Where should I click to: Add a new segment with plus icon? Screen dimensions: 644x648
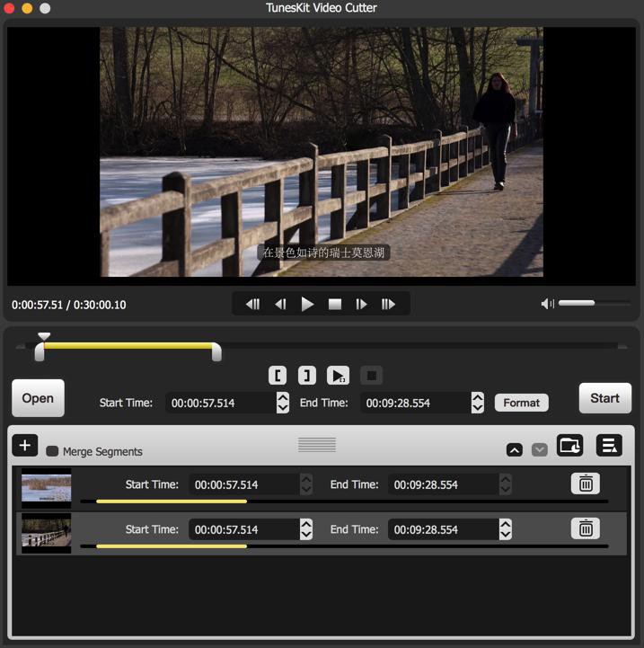pos(25,445)
